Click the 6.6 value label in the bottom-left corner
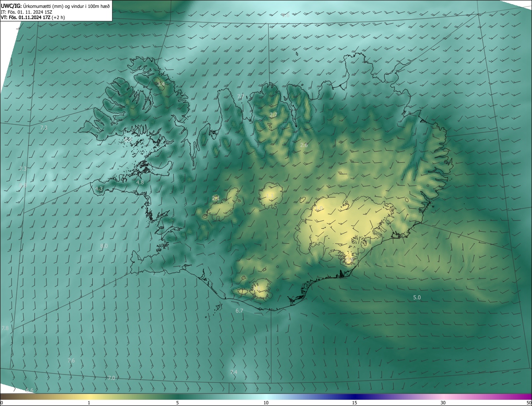 29,390
